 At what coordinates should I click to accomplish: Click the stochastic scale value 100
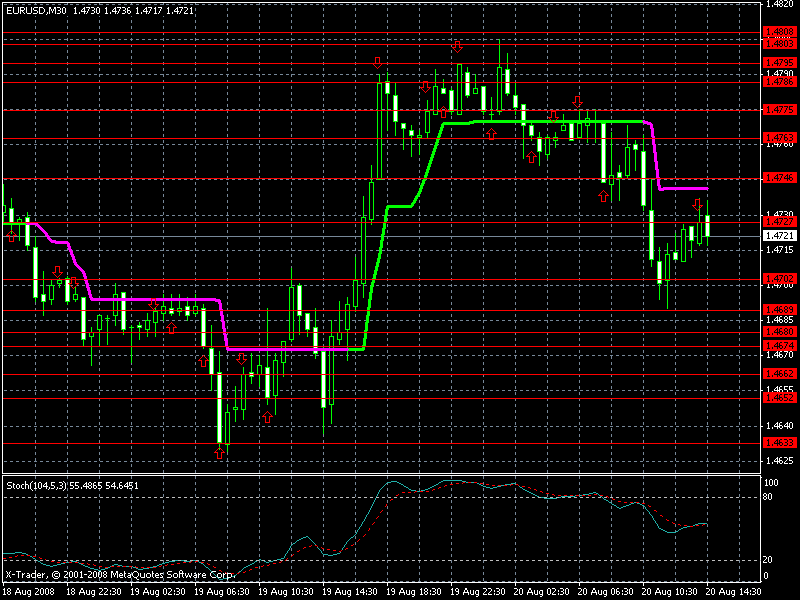click(771, 483)
